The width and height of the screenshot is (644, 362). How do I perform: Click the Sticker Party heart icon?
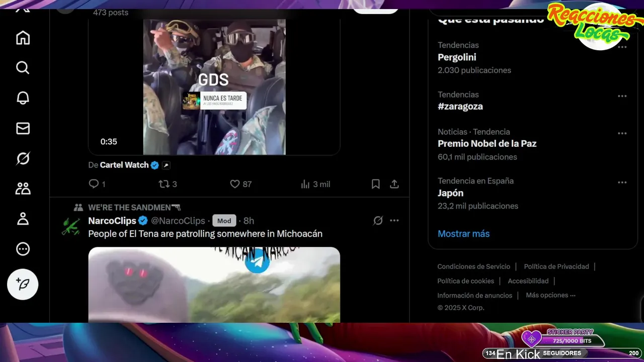pos(531,339)
